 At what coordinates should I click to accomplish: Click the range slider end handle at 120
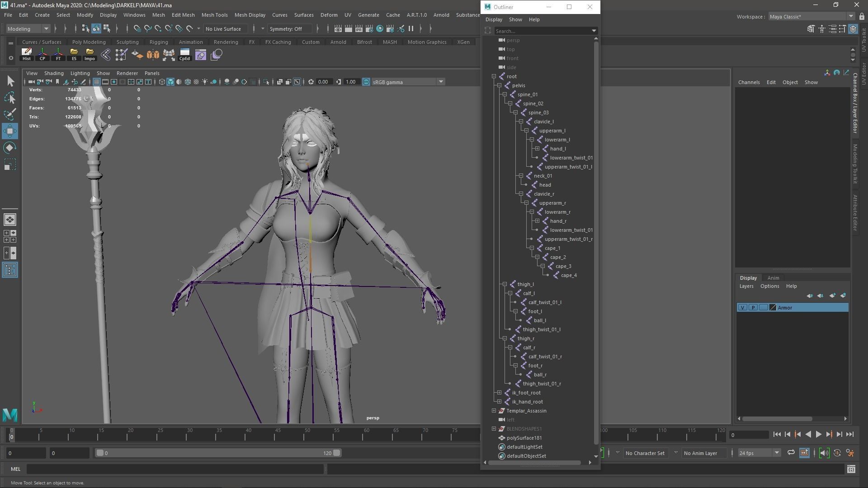337,453
